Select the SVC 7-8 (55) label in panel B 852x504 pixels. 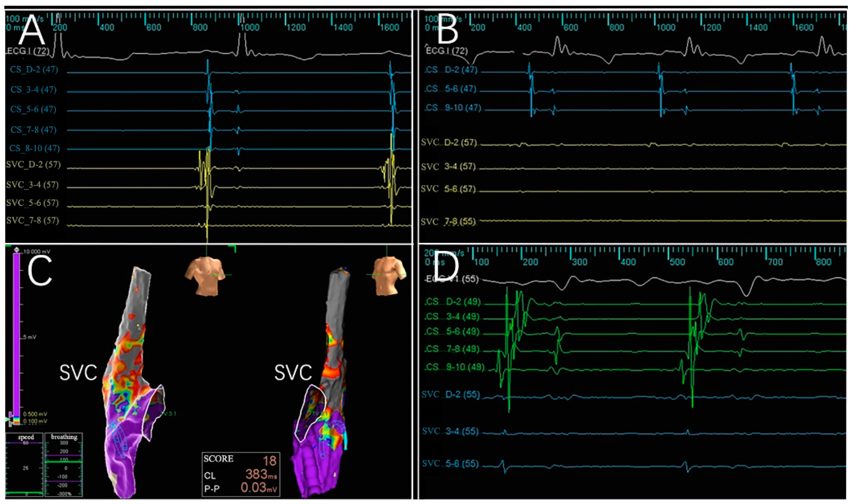448,222
